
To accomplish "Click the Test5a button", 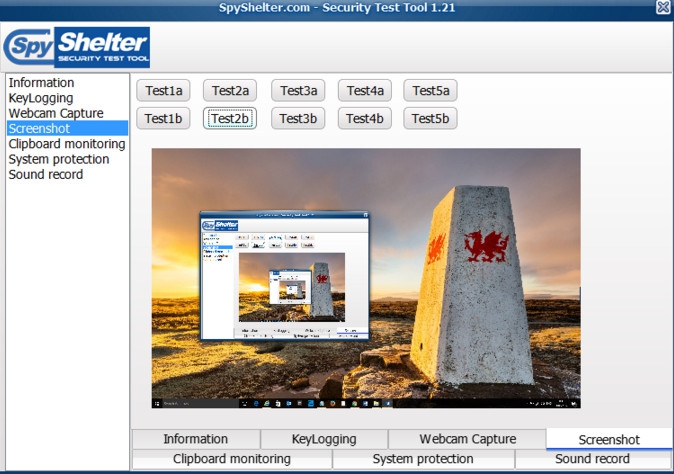I will [430, 90].
